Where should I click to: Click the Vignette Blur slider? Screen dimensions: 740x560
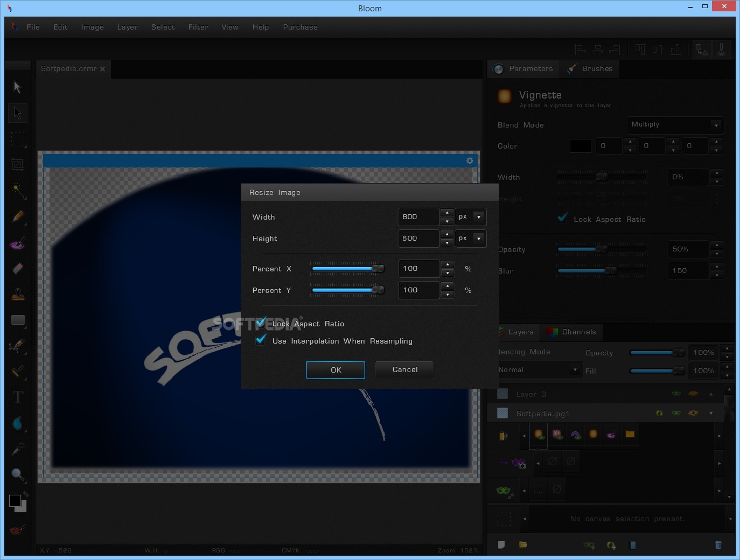coord(602,270)
